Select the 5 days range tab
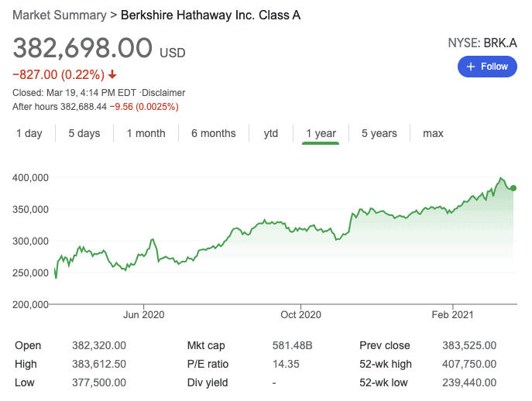 tap(84, 133)
